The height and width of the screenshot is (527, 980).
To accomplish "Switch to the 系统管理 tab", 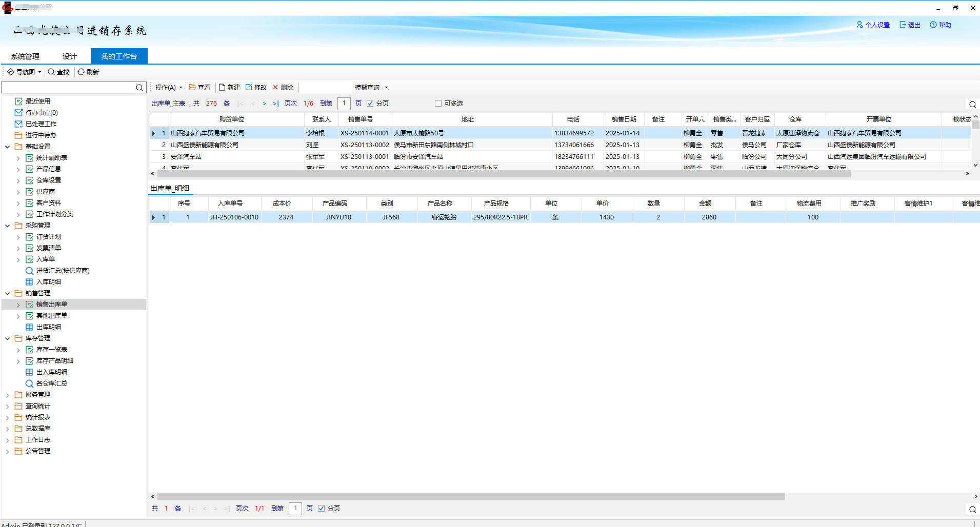I will point(25,56).
